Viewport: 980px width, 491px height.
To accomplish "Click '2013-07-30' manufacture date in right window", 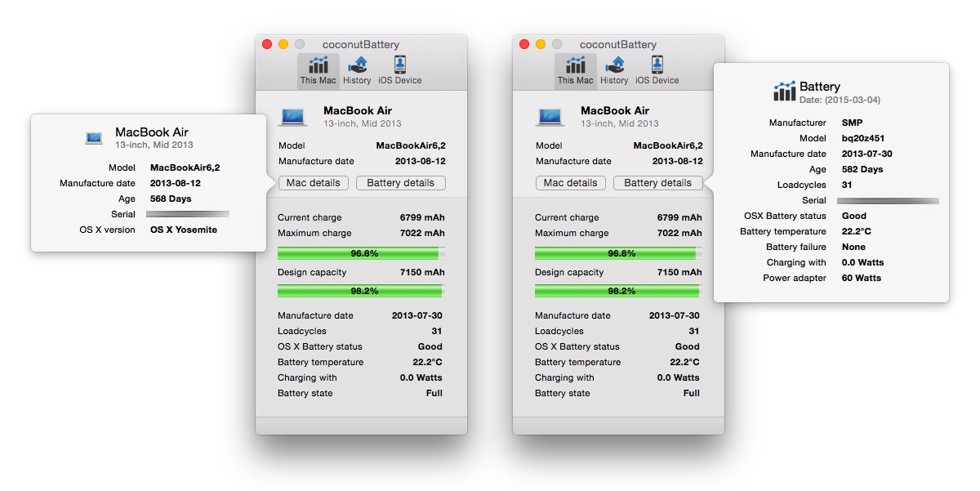I will 675,315.
